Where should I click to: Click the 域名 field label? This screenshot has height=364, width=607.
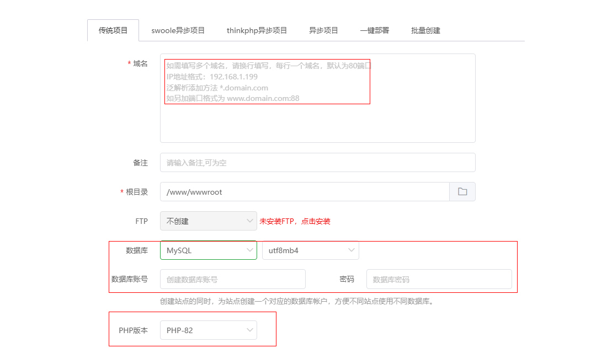[140, 64]
